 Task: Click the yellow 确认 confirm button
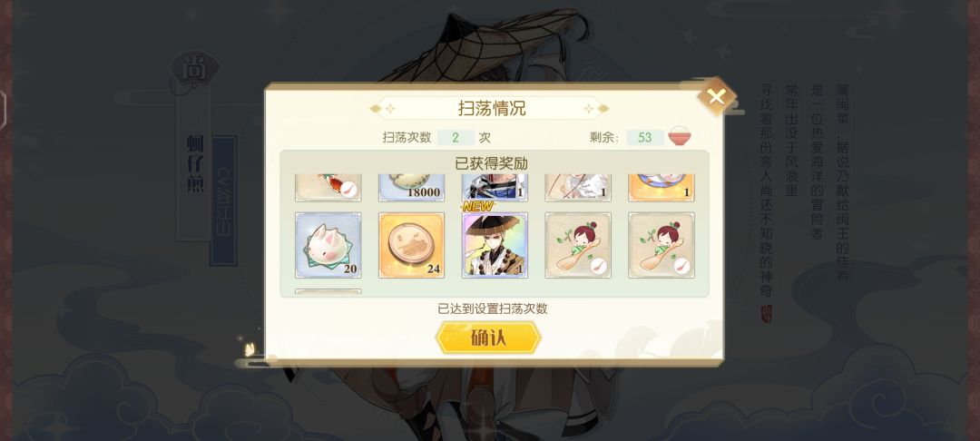(x=488, y=338)
